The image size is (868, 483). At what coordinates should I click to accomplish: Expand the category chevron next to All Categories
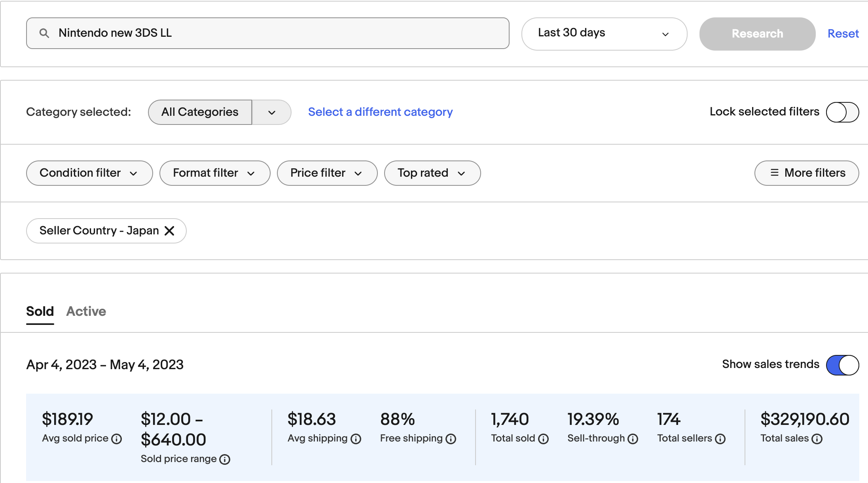coord(271,112)
